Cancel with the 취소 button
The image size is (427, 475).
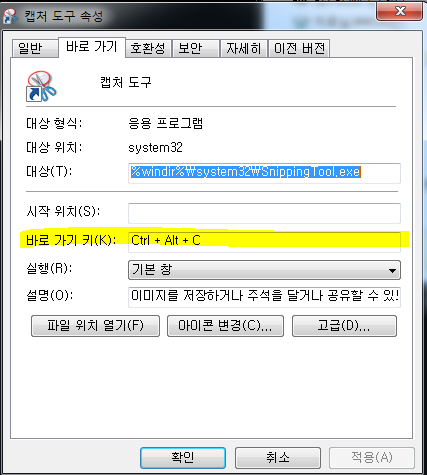(278, 458)
